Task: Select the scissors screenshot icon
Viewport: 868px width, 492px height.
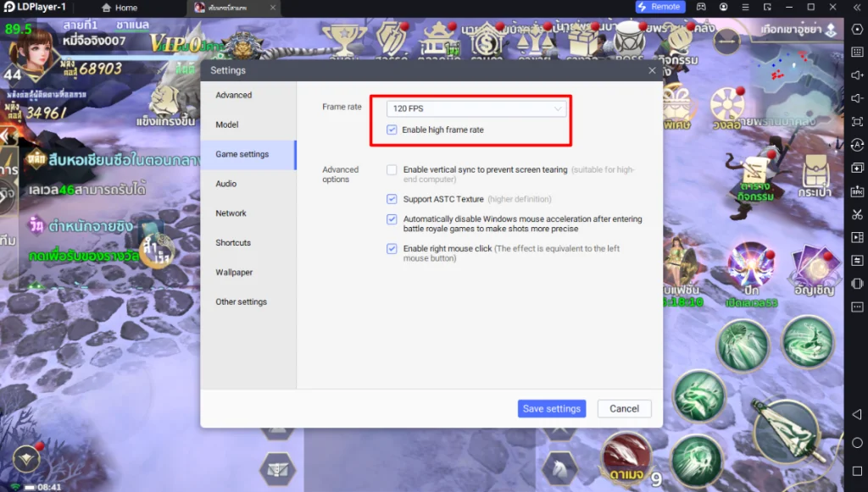Action: [x=857, y=214]
